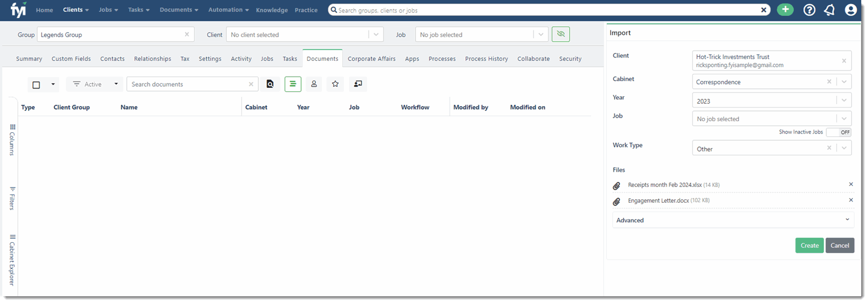Toggle the green hidden eye button
868x303 pixels.
(x=560, y=34)
